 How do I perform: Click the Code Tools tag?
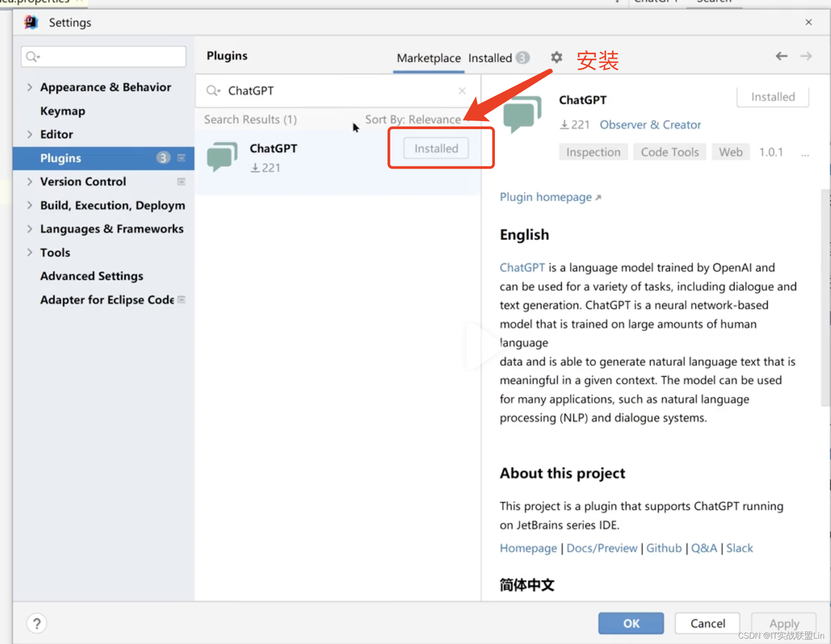tap(669, 152)
